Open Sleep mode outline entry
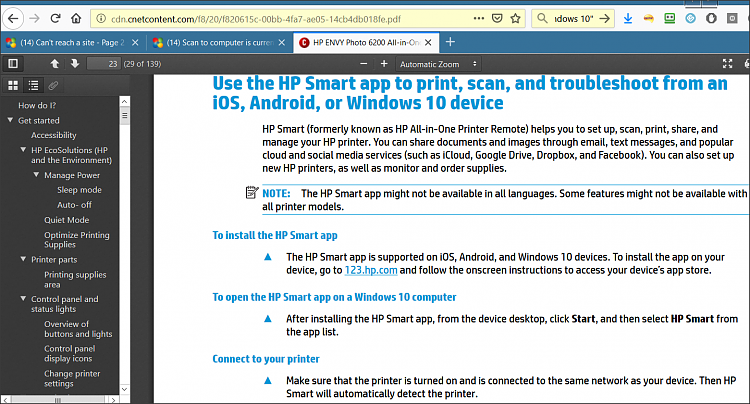The image size is (750, 404). click(x=79, y=190)
